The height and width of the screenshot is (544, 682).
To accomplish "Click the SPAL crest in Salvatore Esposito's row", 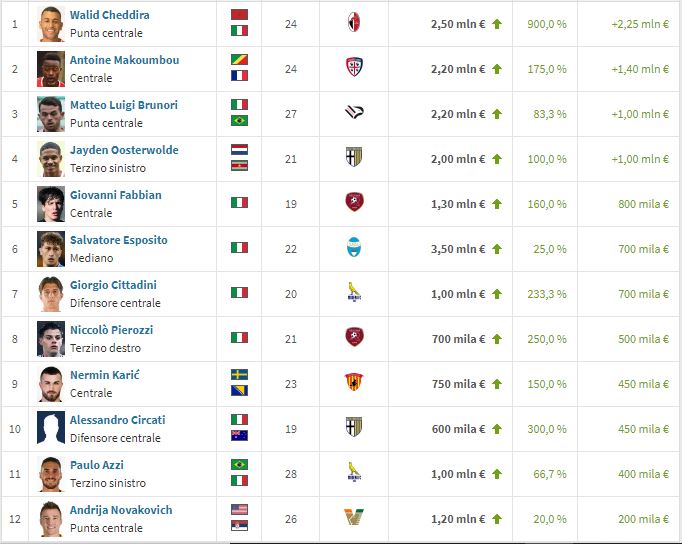I will point(353,248).
